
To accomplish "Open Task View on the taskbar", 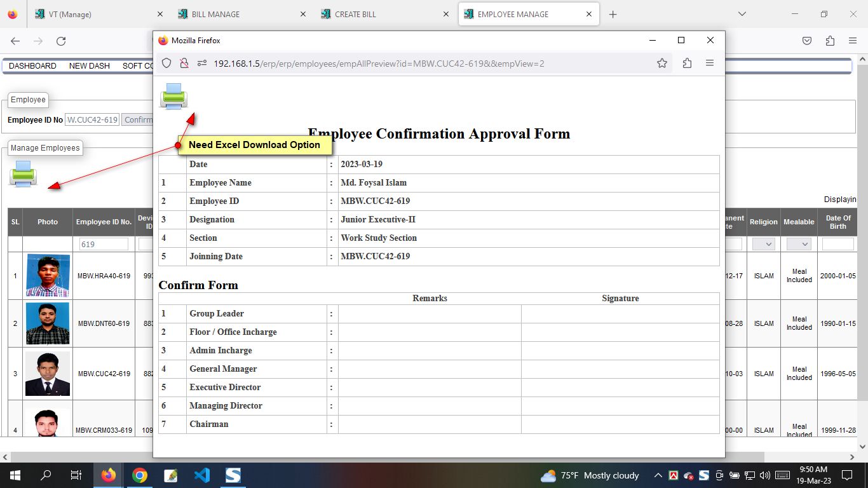I will pyautogui.click(x=76, y=475).
